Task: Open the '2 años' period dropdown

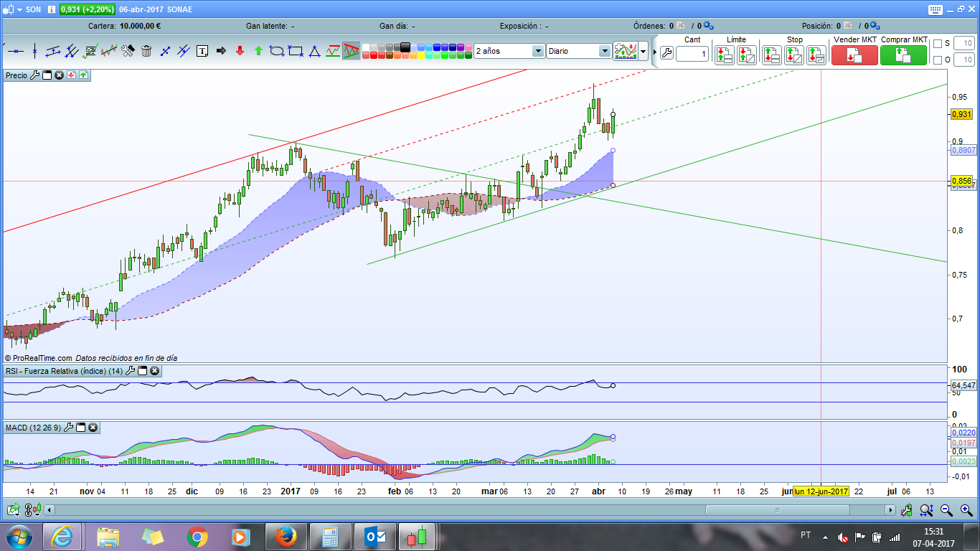Action: tap(537, 51)
